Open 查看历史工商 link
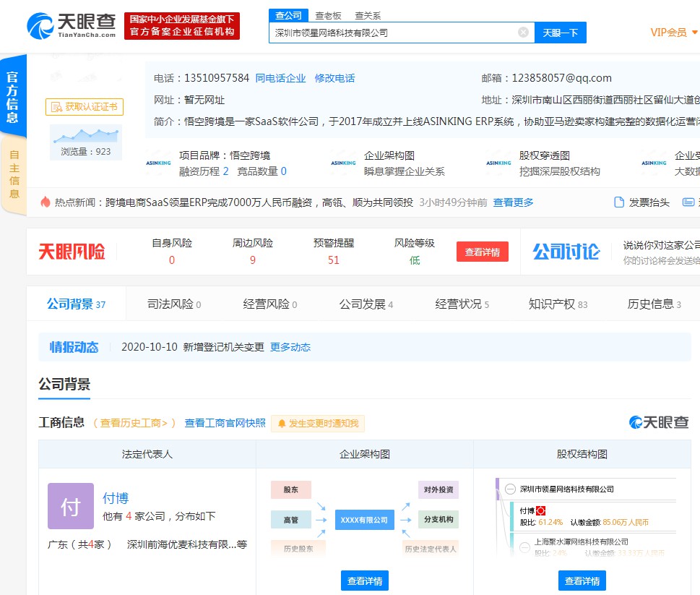The height and width of the screenshot is (595, 700). [x=134, y=423]
